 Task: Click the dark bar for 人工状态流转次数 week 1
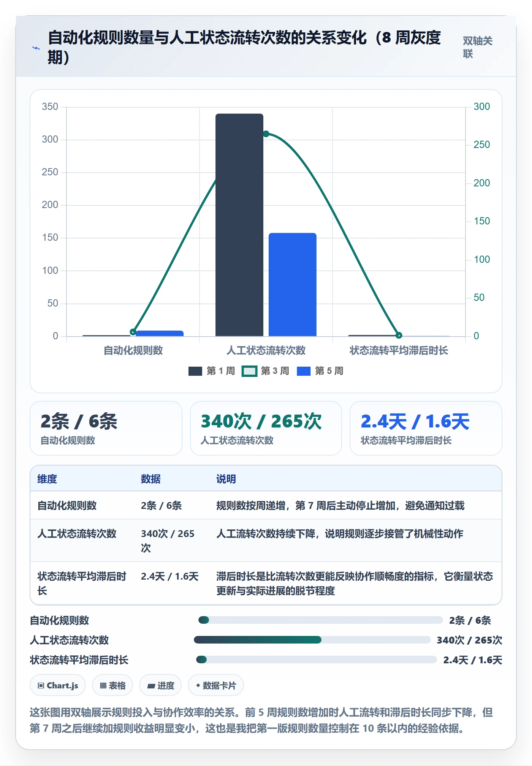(x=239, y=225)
